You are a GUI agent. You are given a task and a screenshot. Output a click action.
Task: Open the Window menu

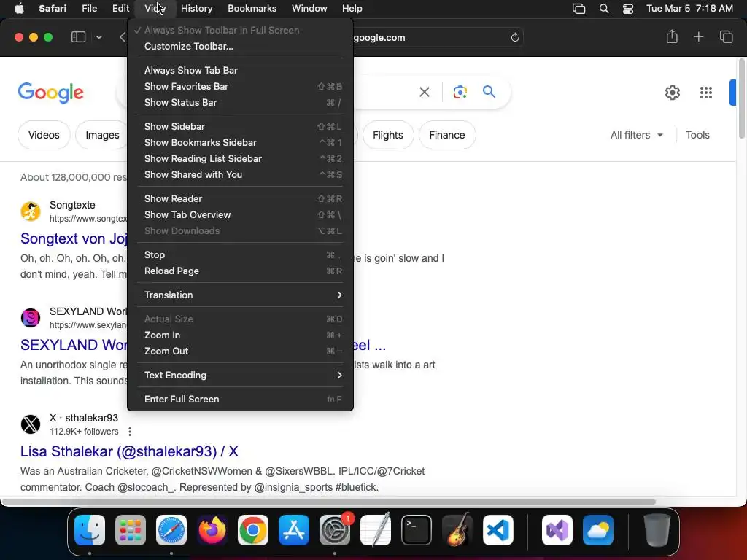pos(309,8)
